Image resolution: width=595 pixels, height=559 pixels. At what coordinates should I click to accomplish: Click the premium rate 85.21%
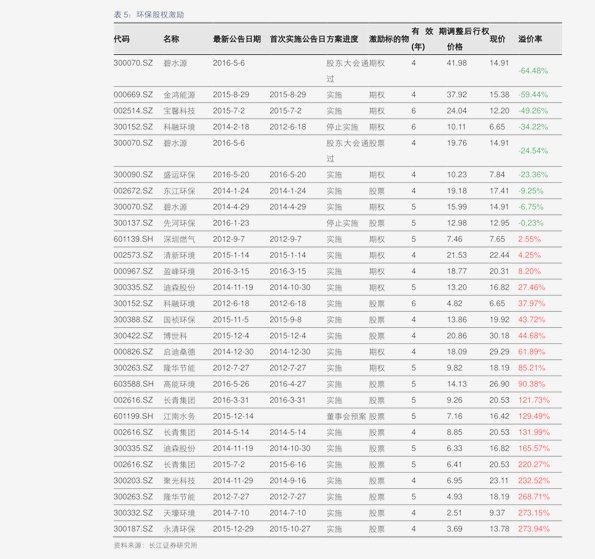[x=531, y=368]
